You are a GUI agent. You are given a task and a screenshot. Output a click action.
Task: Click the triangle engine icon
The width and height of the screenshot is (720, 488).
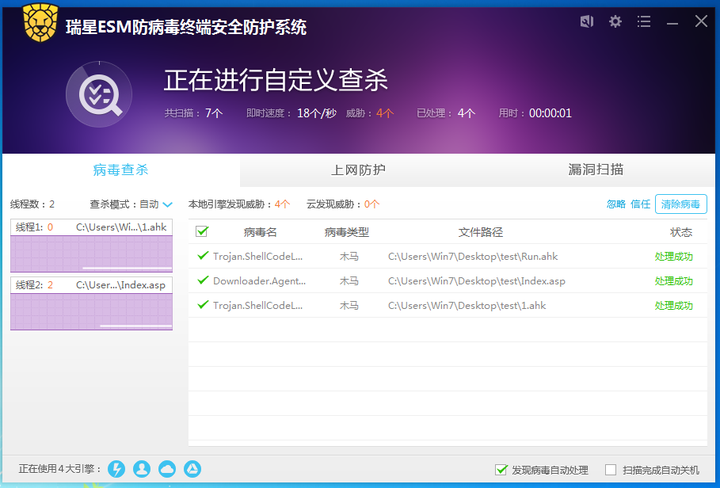click(x=192, y=469)
